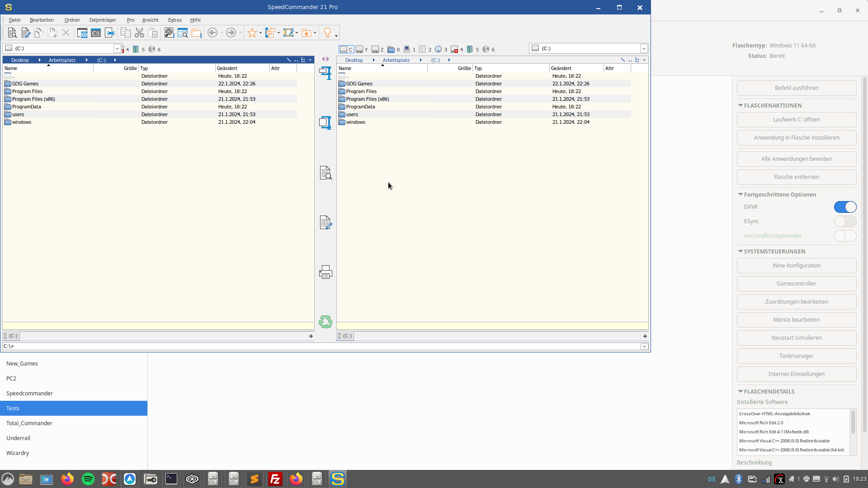Click the recycle bin icon in the middle strip
This screenshot has height=488, width=868.
(x=325, y=322)
